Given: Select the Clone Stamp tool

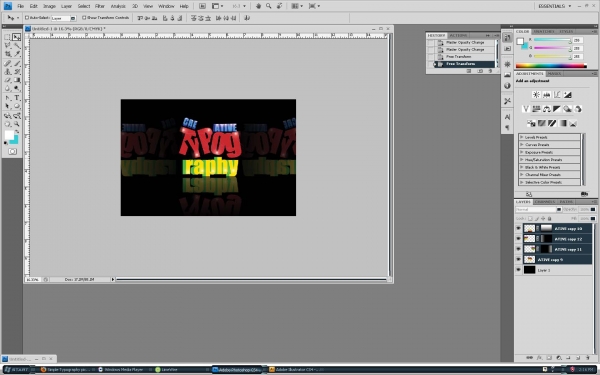Looking at the screenshot, I should 7,72.
